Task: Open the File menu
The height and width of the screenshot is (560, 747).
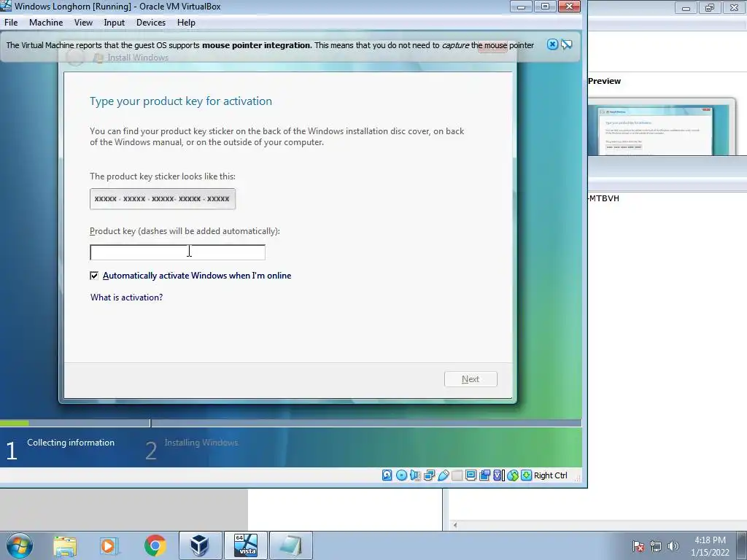Action: click(x=11, y=23)
